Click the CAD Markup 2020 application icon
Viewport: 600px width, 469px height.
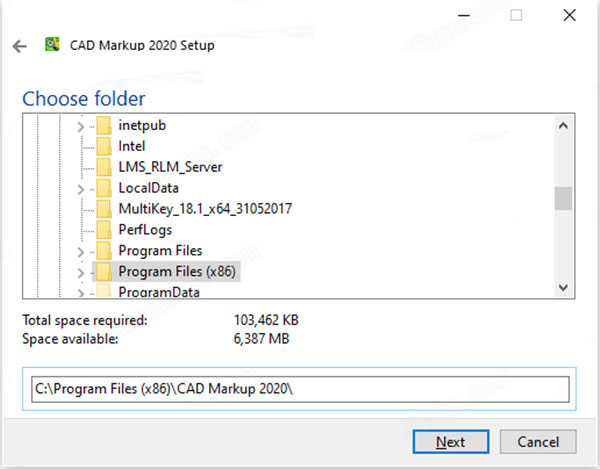pyautogui.click(x=52, y=44)
